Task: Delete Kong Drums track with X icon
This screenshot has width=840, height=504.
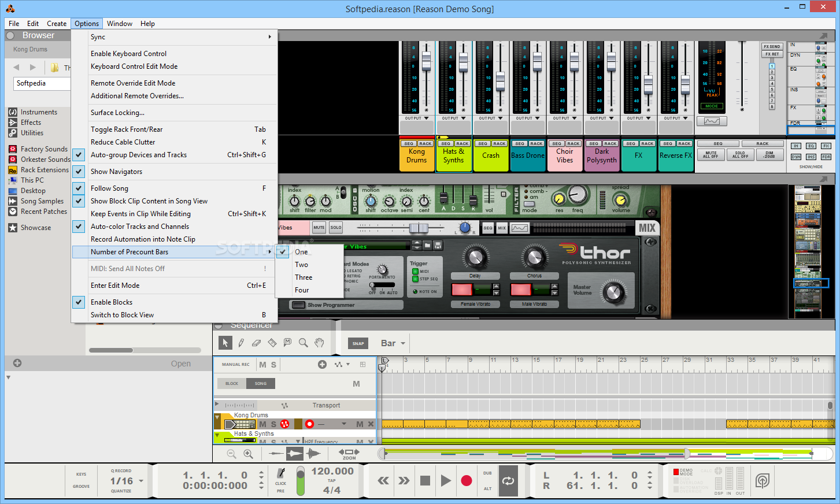Action: click(371, 424)
